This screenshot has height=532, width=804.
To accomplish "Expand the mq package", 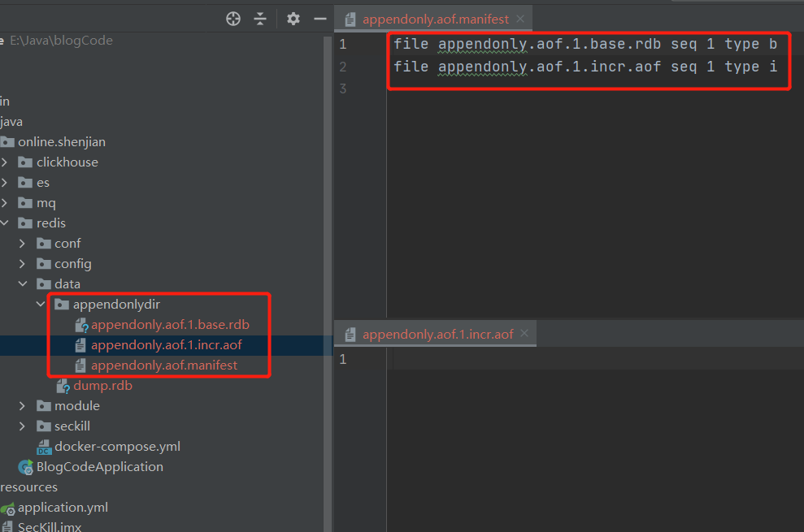I will point(5,203).
